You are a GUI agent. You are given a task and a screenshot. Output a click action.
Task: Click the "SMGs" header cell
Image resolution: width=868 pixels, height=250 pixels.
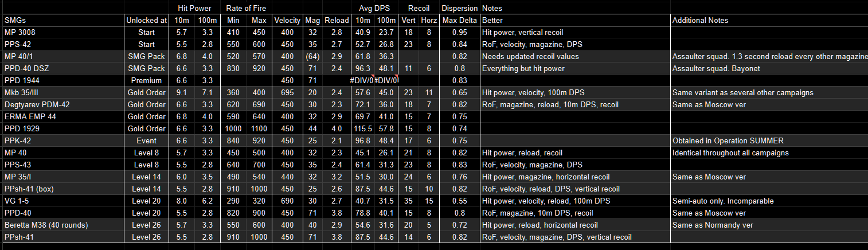point(14,21)
